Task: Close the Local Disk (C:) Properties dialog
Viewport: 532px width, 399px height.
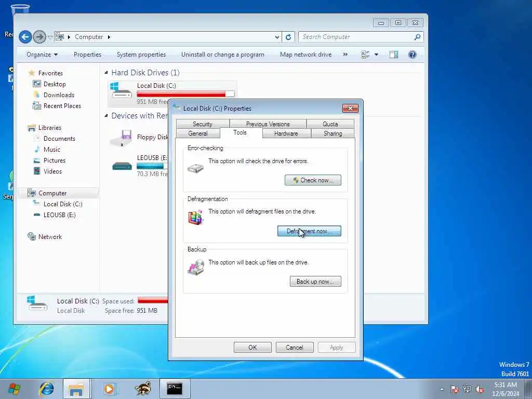Action: point(350,108)
